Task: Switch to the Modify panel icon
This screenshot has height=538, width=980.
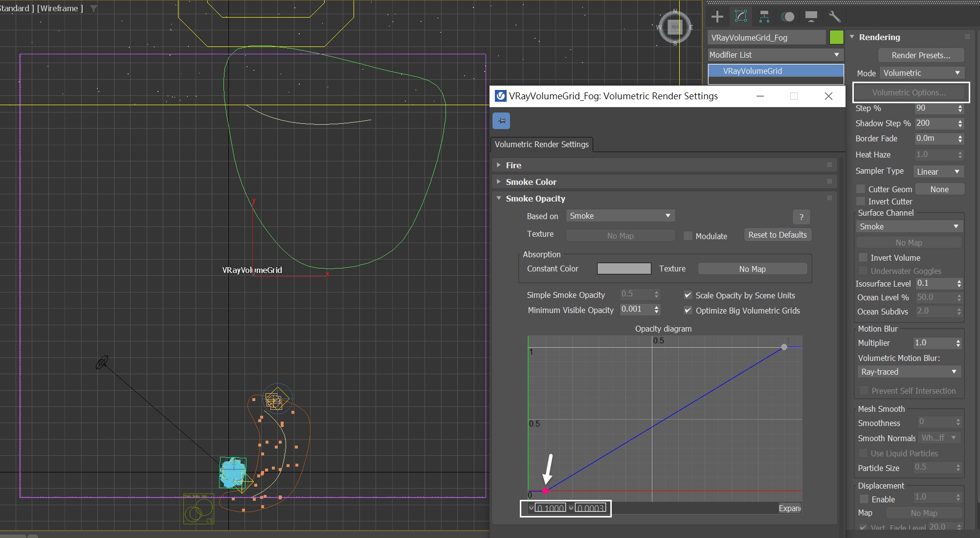Action: (x=741, y=17)
